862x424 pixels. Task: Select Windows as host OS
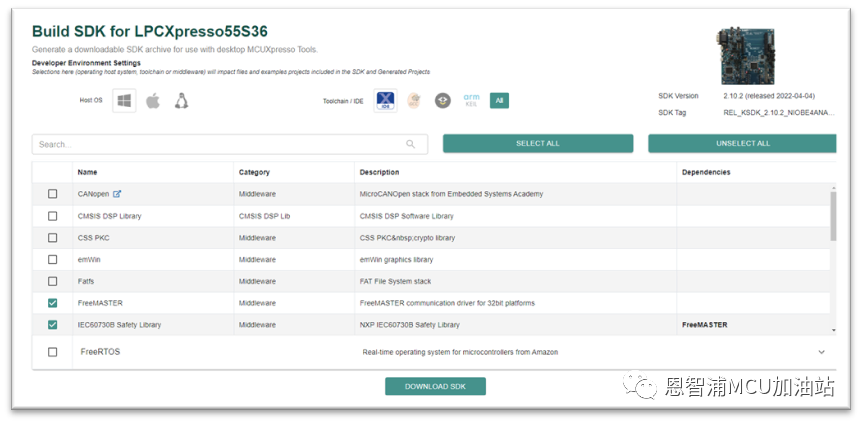(124, 101)
